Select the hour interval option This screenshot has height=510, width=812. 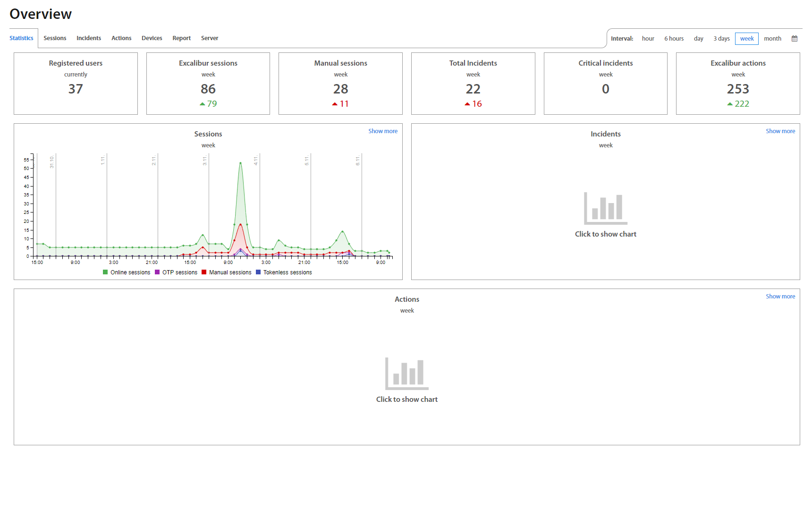[648, 39]
